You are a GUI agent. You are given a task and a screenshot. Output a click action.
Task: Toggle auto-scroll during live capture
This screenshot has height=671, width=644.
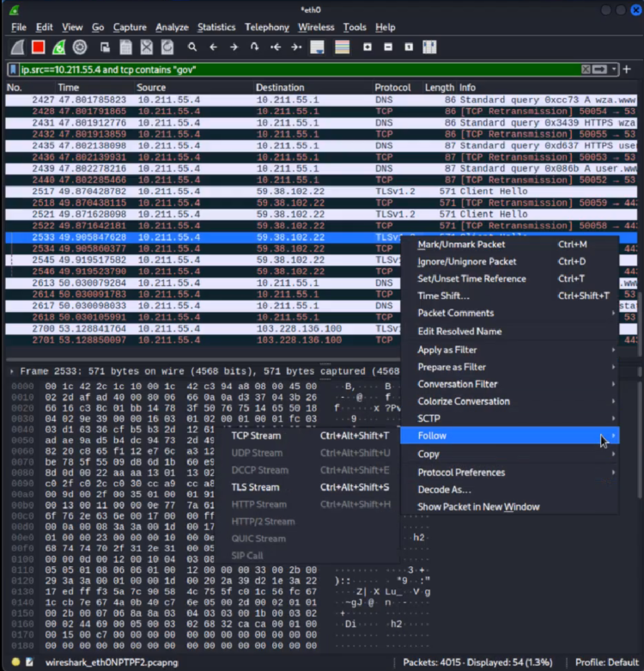pyautogui.click(x=317, y=47)
